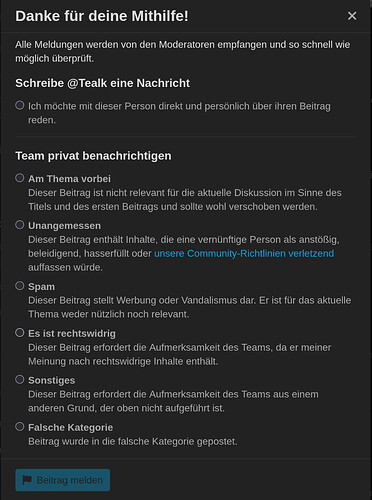Click the 'Unangemessen' bold label text
The image size is (372, 500).
(x=64, y=226)
